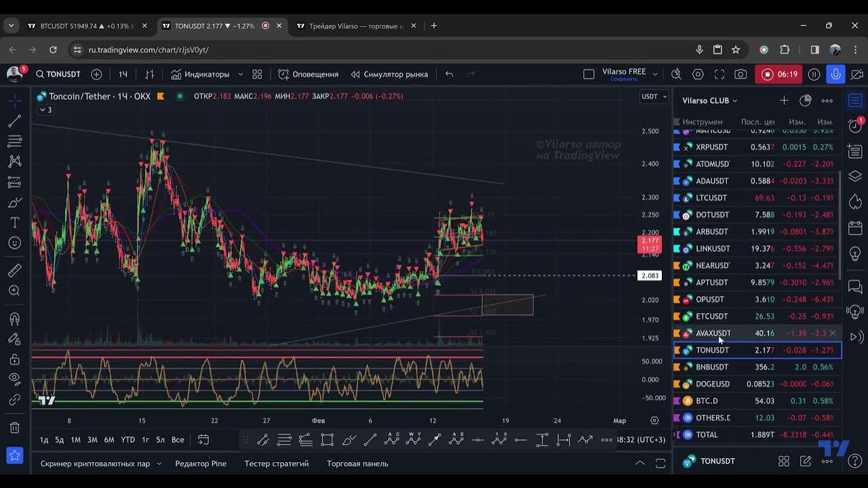Start the Симулятор рынка replay
Image resolution: width=868 pixels, height=488 pixels.
coord(390,75)
